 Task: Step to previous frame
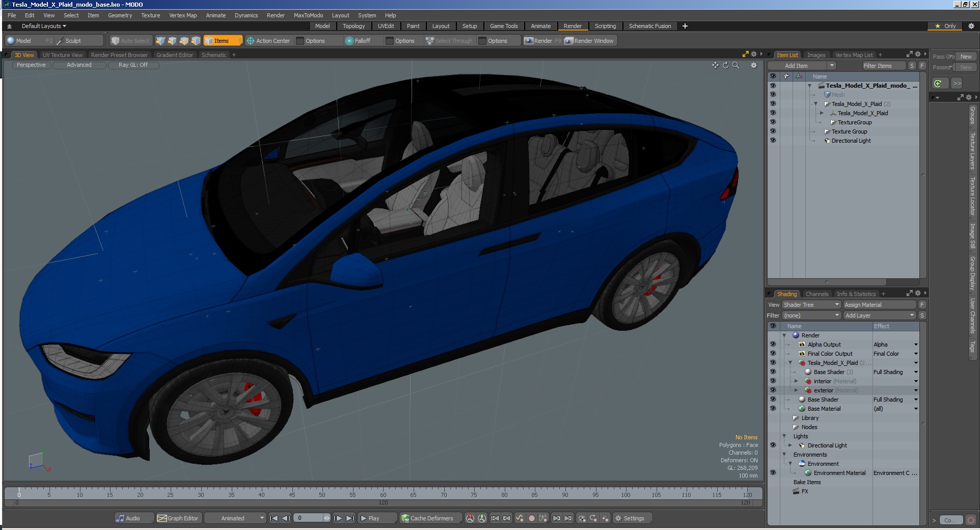point(286,518)
